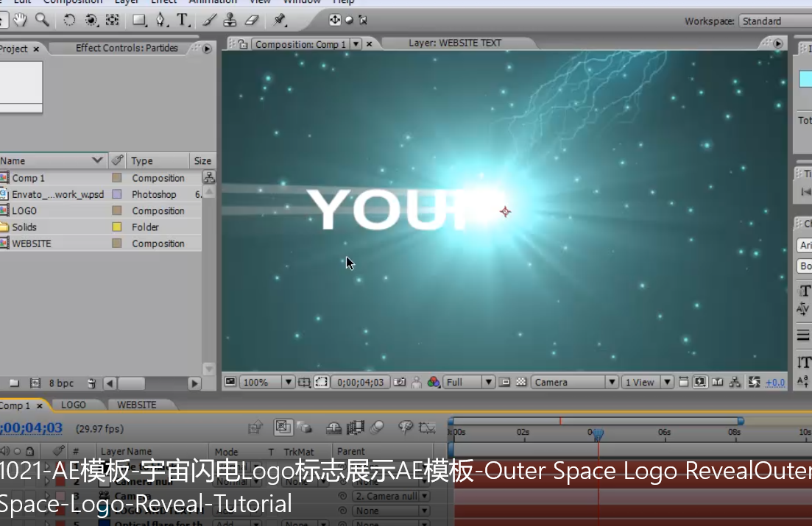
Task: Click the Graph Editor icon in timeline
Action: click(x=427, y=427)
